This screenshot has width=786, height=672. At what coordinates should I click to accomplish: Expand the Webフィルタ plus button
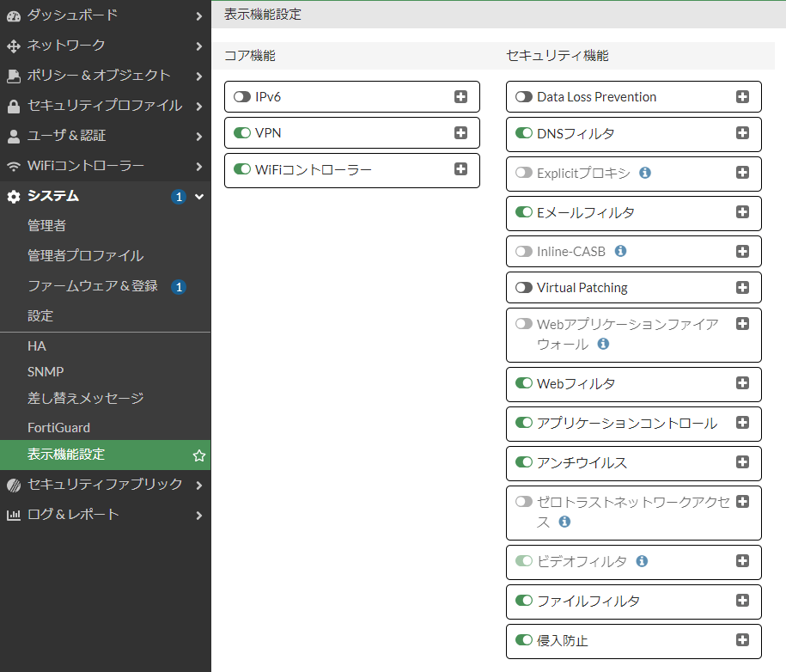(742, 384)
